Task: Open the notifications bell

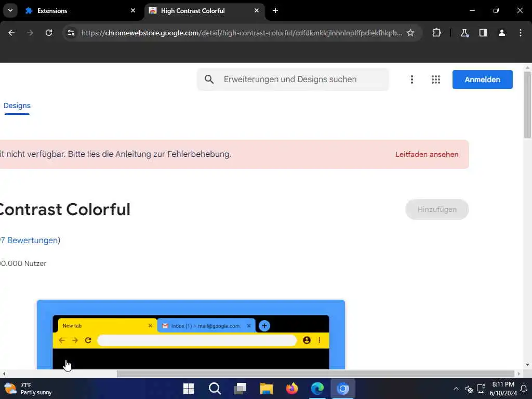Action: click(524, 389)
